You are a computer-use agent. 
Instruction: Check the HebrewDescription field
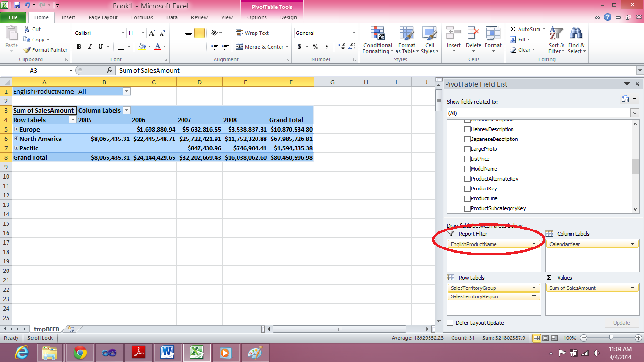tap(467, 129)
